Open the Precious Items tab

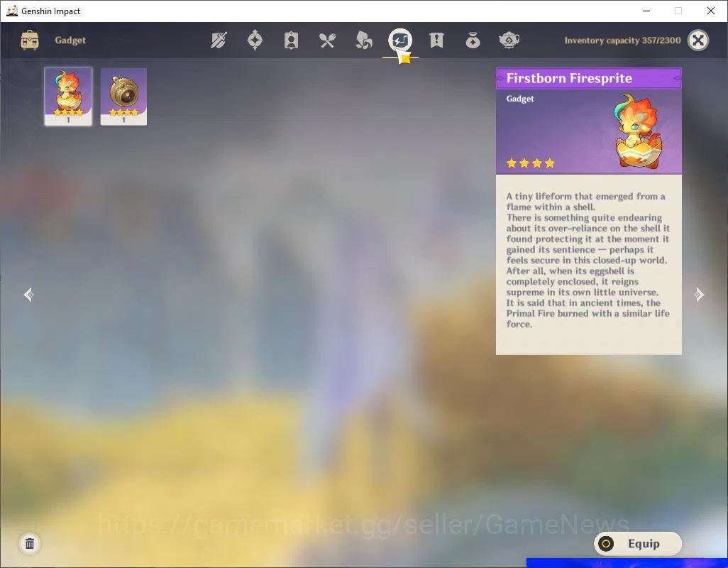coord(473,40)
